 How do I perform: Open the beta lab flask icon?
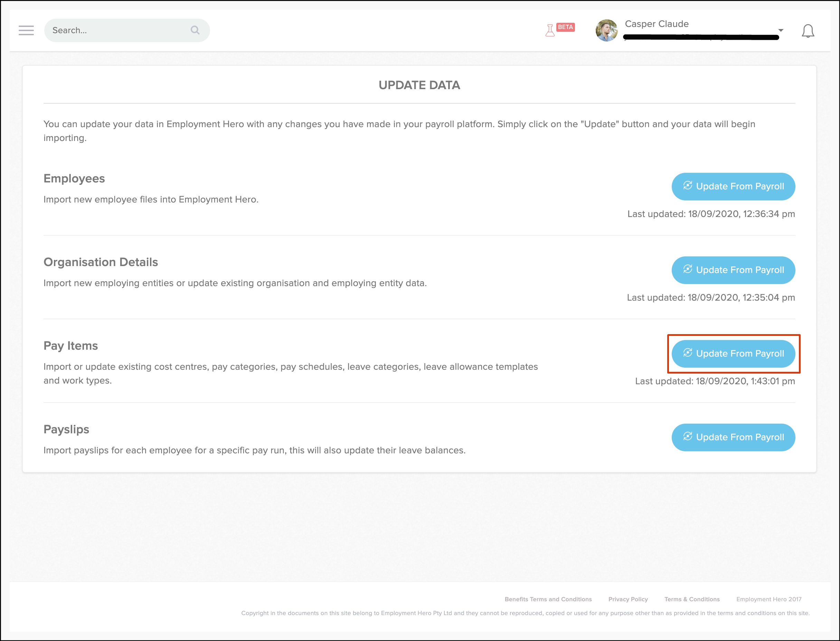(x=550, y=30)
